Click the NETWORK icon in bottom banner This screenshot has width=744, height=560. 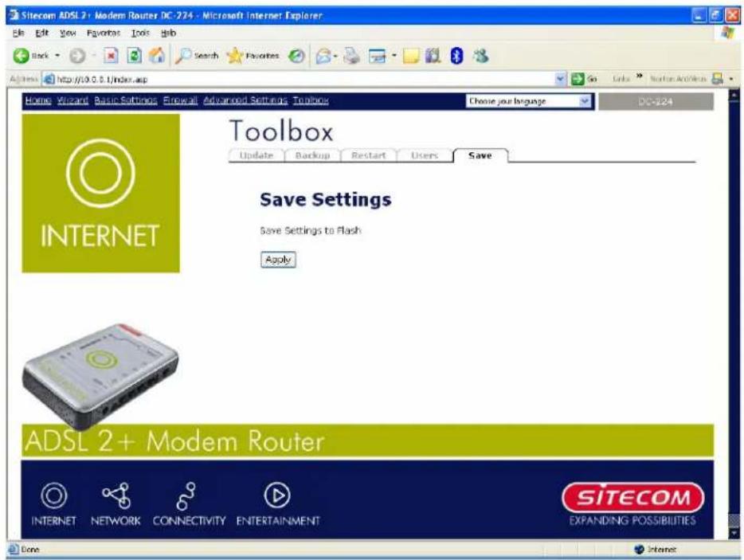point(117,495)
